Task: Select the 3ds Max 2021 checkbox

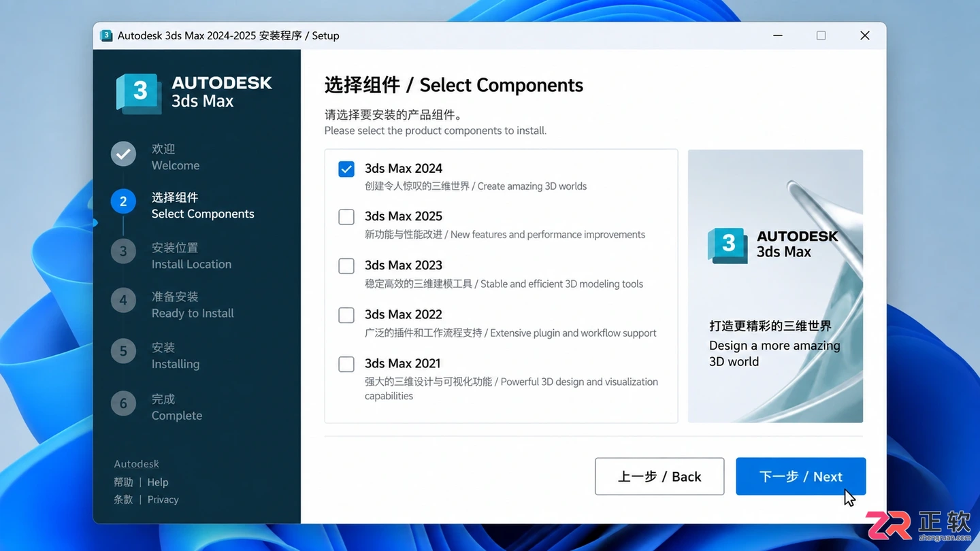Action: (346, 364)
